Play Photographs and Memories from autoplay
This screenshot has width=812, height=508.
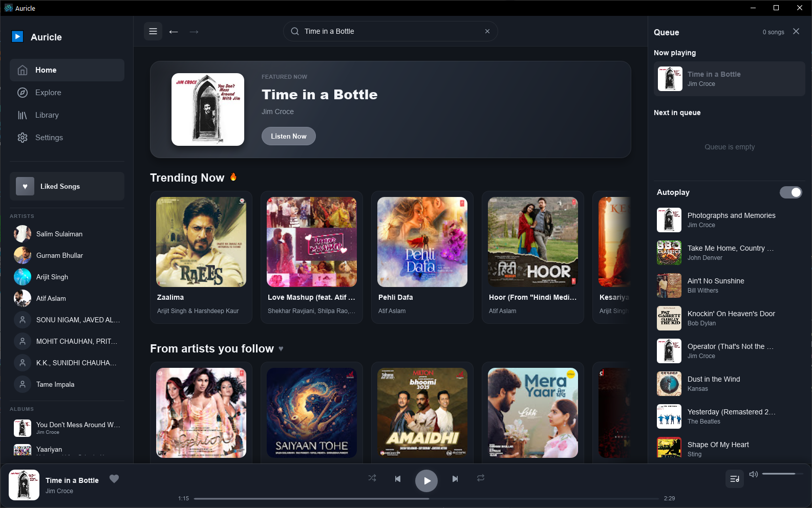(x=730, y=220)
